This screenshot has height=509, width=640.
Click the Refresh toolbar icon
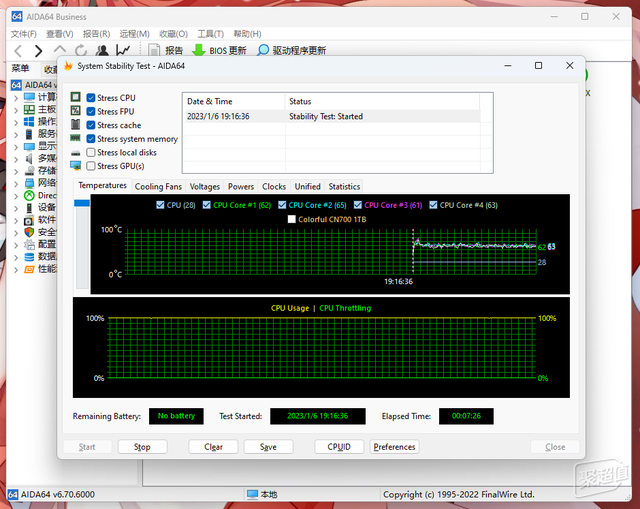[81, 51]
